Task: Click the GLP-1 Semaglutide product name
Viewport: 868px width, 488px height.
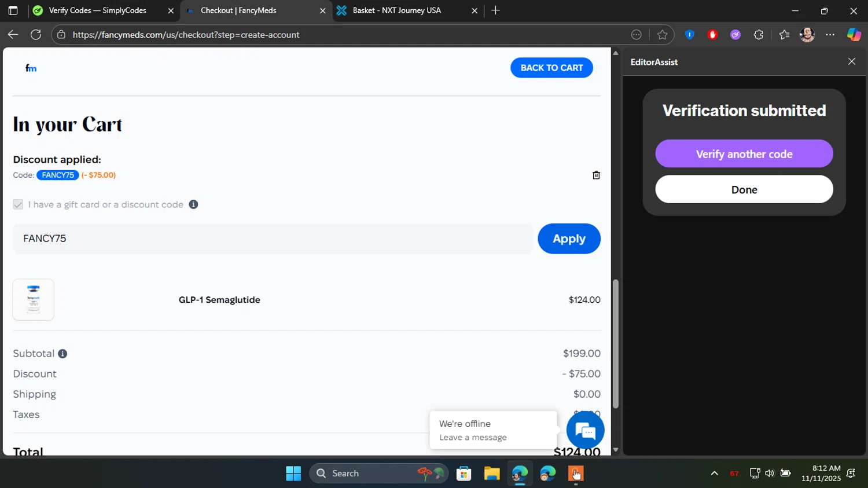Action: [219, 300]
